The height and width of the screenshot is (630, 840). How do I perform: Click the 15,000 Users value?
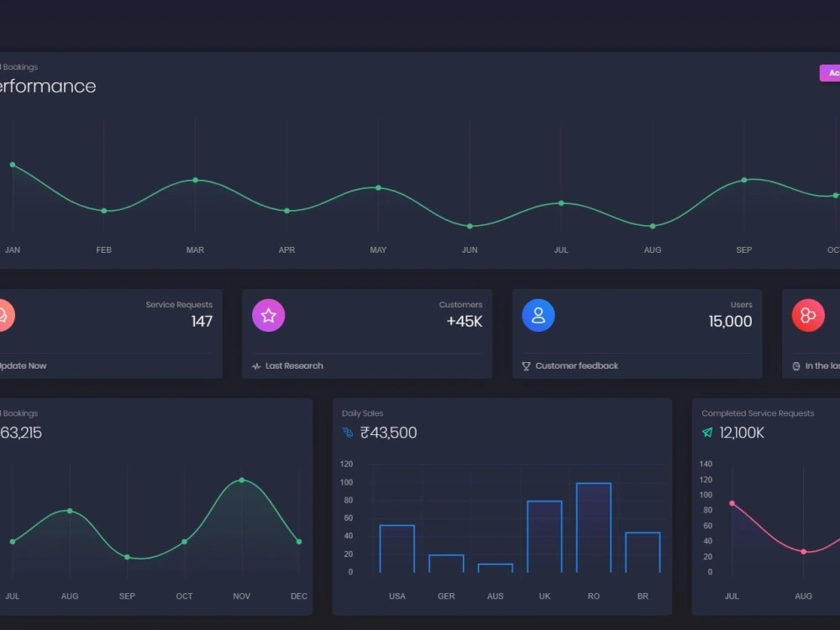pos(730,322)
